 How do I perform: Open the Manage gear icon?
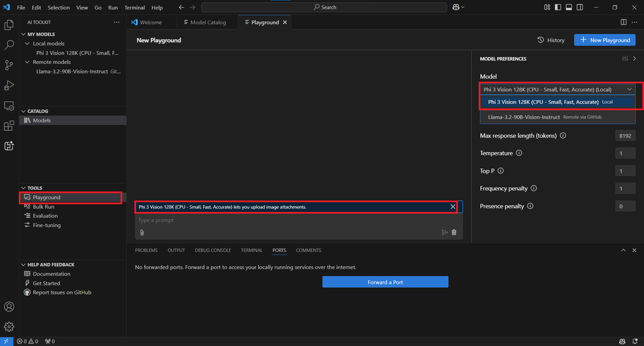tap(9, 327)
